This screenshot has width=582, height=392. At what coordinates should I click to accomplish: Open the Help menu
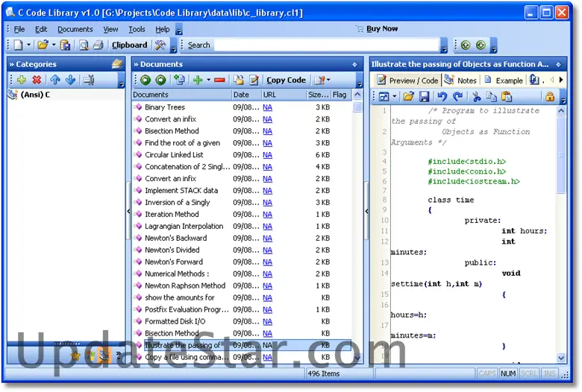tap(162, 29)
